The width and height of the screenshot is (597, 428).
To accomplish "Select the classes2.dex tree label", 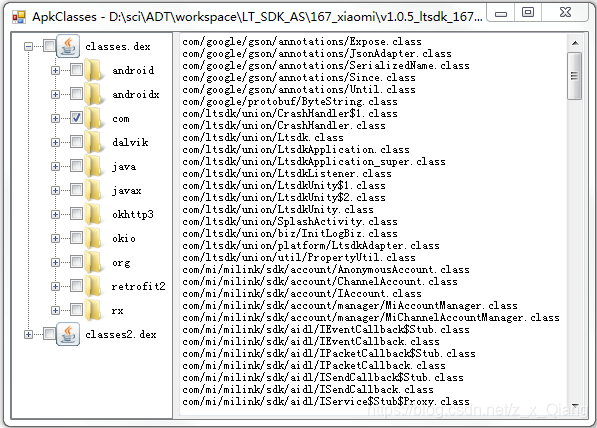I will pyautogui.click(x=121, y=334).
